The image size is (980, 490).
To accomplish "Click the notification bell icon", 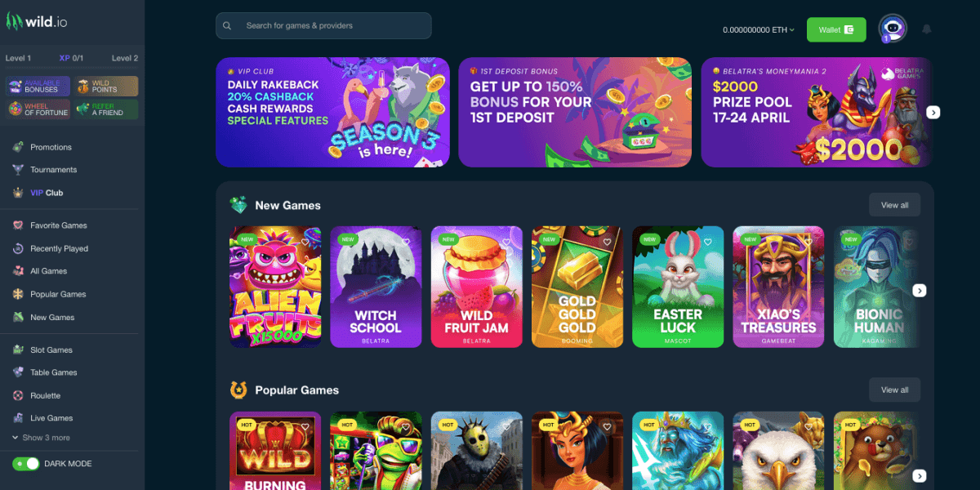I will point(927,29).
